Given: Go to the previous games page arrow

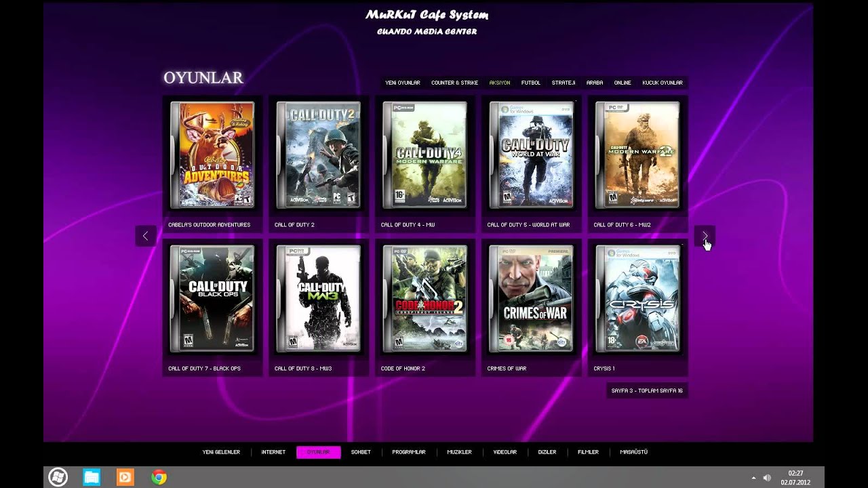Looking at the screenshot, I should [145, 236].
